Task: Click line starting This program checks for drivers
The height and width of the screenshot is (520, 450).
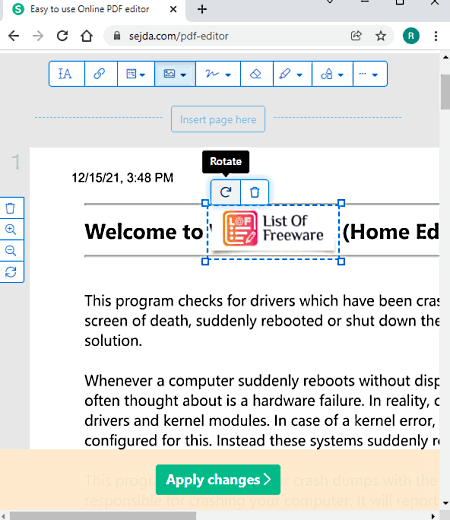Action: click(x=262, y=301)
